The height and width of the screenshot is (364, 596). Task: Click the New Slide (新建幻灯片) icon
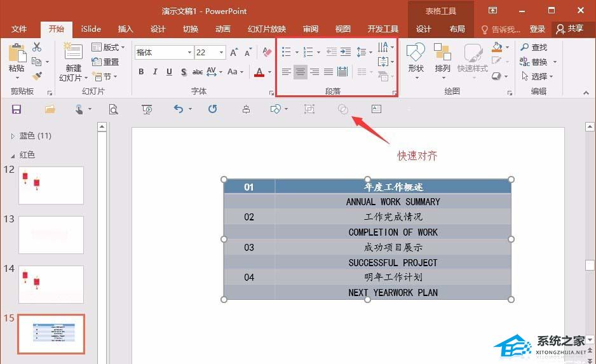point(73,52)
